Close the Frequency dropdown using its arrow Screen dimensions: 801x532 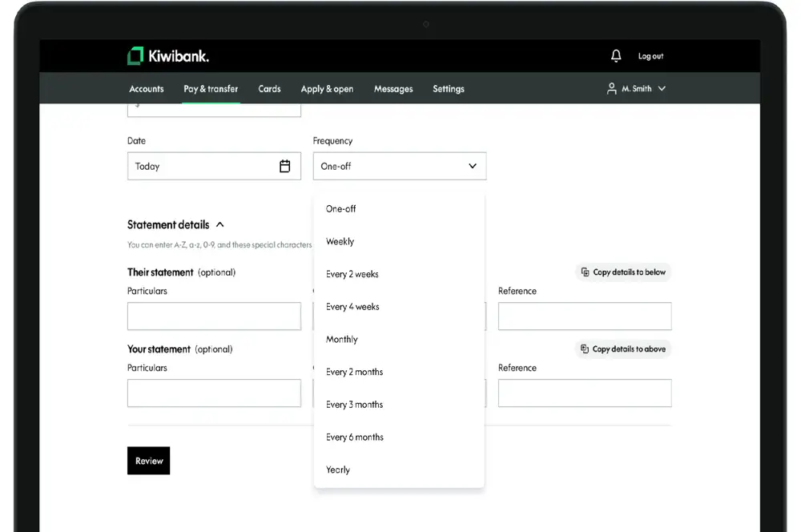pyautogui.click(x=473, y=167)
